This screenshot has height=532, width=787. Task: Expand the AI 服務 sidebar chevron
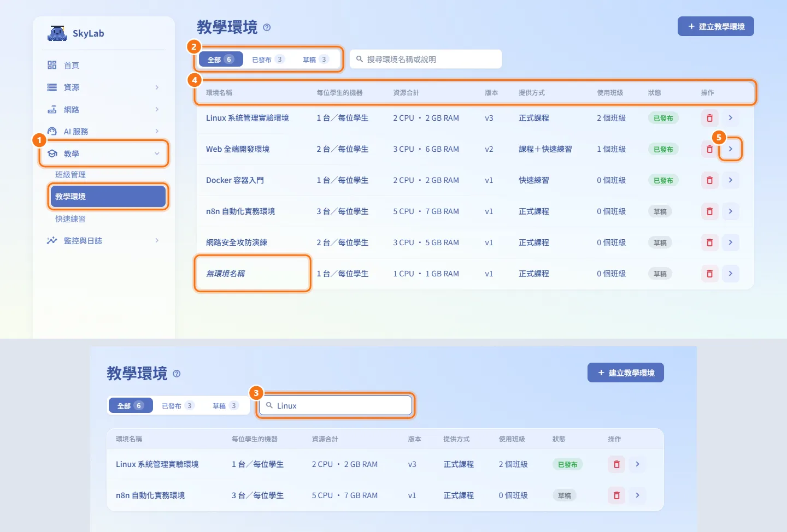(157, 131)
